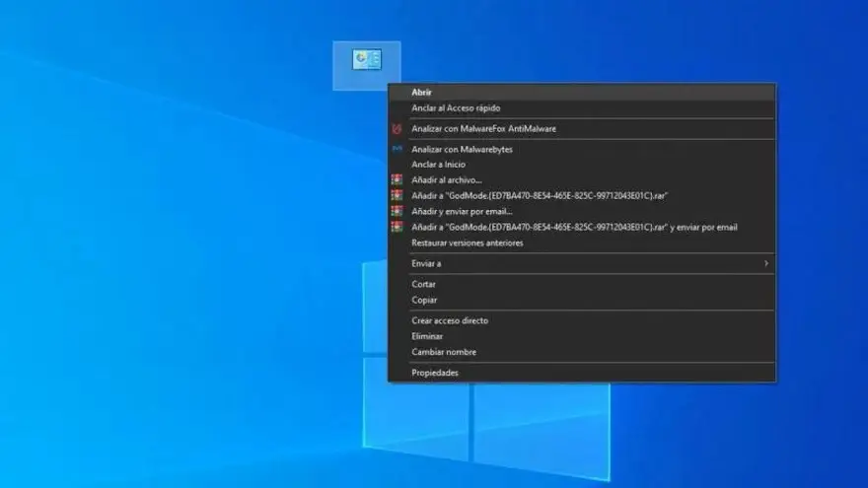Click the Malwarebytes logo icon
This screenshot has width=868, height=488.
397,149
